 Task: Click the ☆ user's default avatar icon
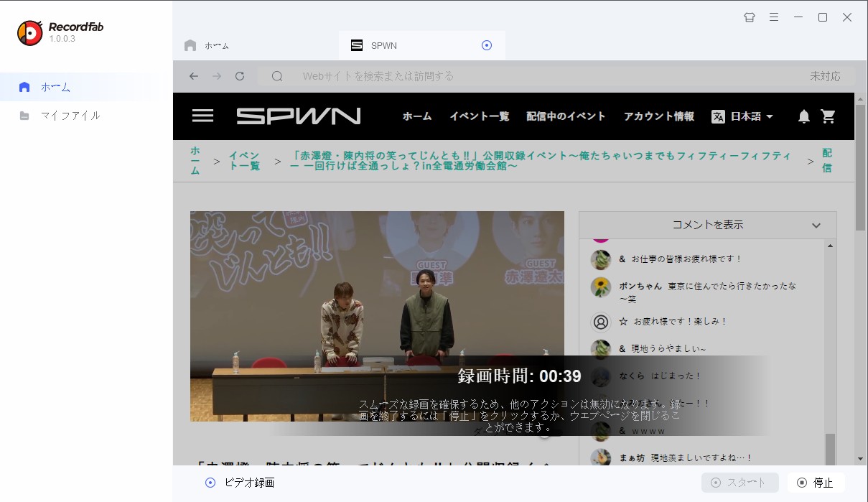click(600, 321)
